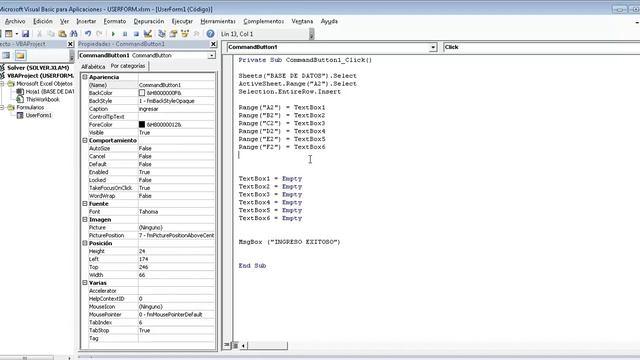Viewport: 640px width, 360px height.
Task: Open the Insert object dropdown arrow beside UserForm icon
Action: point(17,34)
